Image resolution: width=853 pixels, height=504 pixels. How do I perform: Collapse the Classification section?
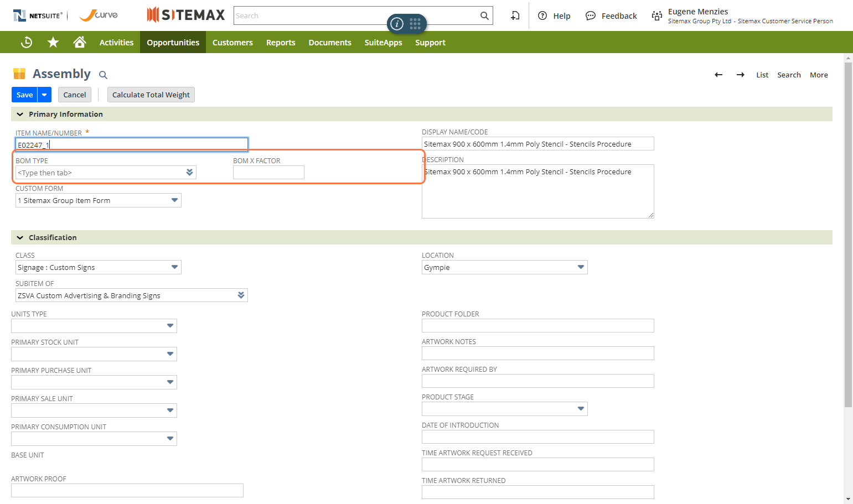coord(20,237)
